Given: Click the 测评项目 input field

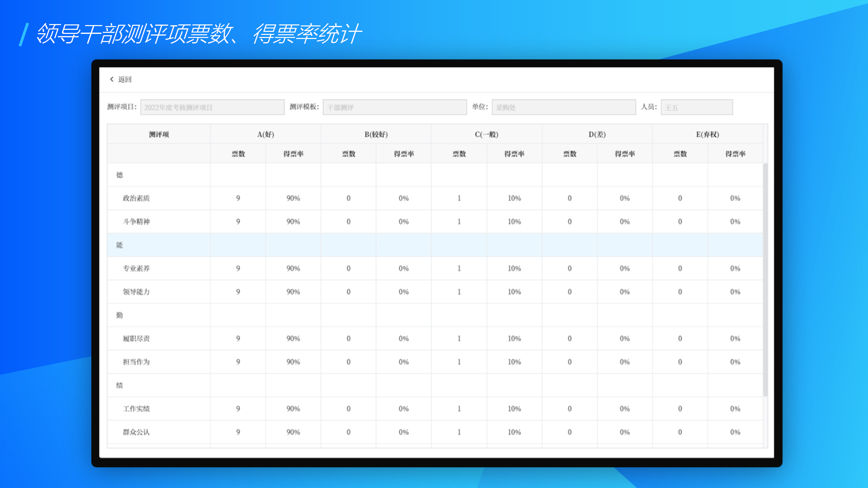Looking at the screenshot, I should tap(212, 107).
